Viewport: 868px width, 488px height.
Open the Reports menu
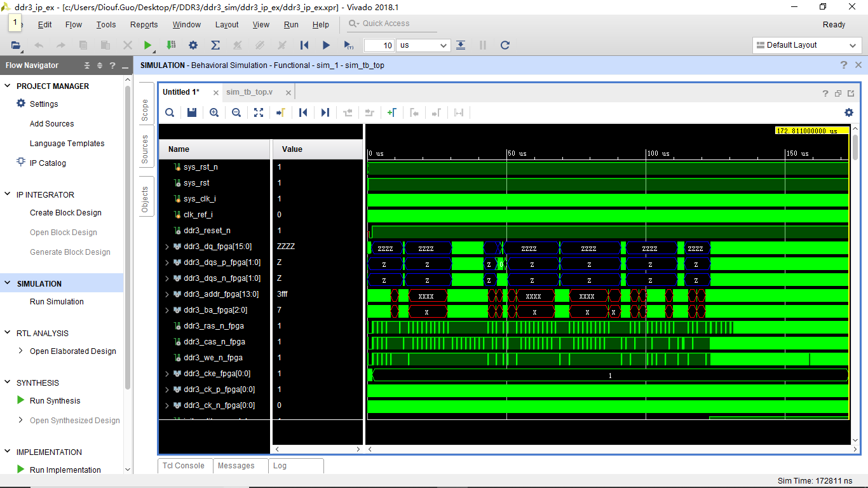[144, 25]
